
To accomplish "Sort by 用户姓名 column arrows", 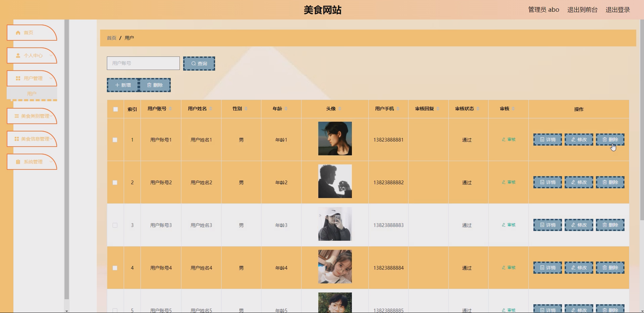I will click(x=211, y=109).
